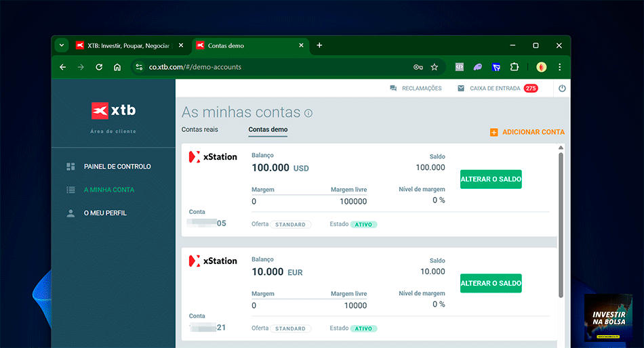Open the tab search dropdown arrow
The height and width of the screenshot is (348, 644).
(x=62, y=45)
